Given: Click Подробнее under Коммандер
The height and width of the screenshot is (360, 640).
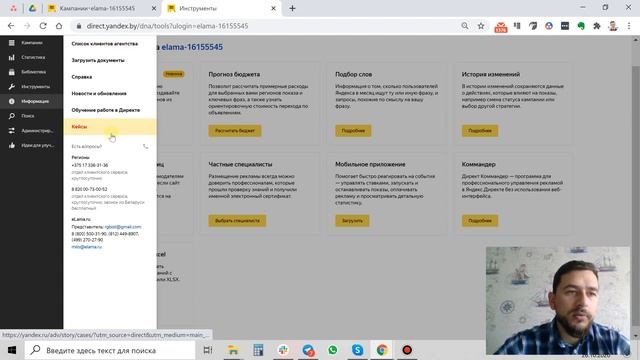Looking at the screenshot, I should [480, 221].
